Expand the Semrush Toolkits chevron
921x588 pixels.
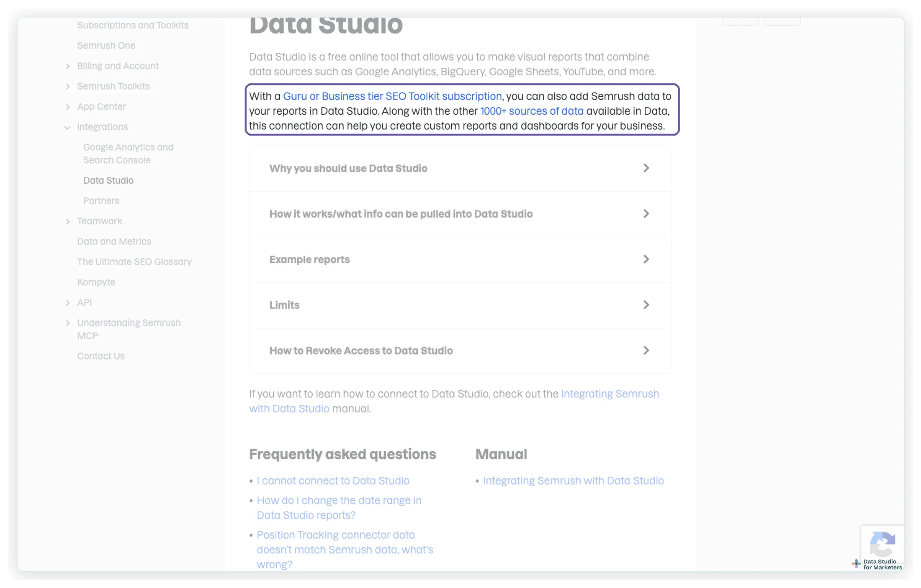click(68, 86)
